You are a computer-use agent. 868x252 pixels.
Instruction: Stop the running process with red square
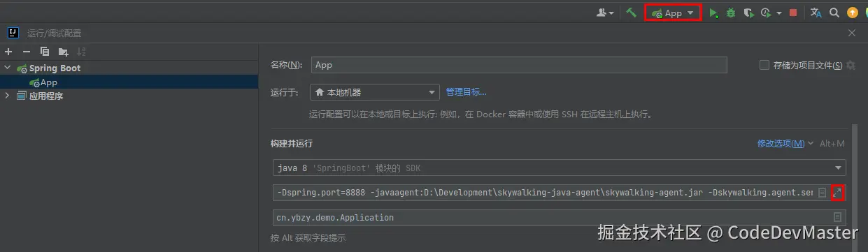coord(793,13)
